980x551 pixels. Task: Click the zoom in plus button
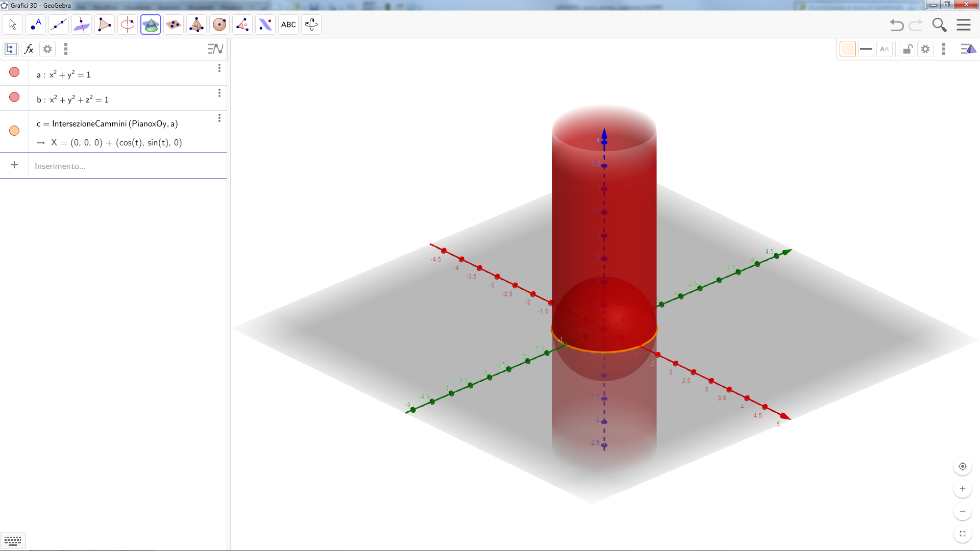coord(962,489)
